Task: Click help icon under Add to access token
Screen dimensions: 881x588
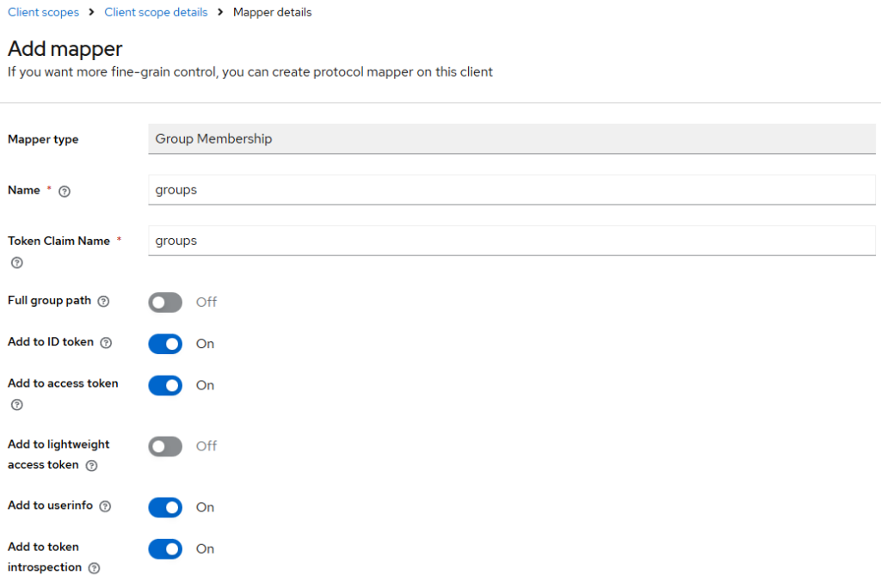Action: coord(16,405)
